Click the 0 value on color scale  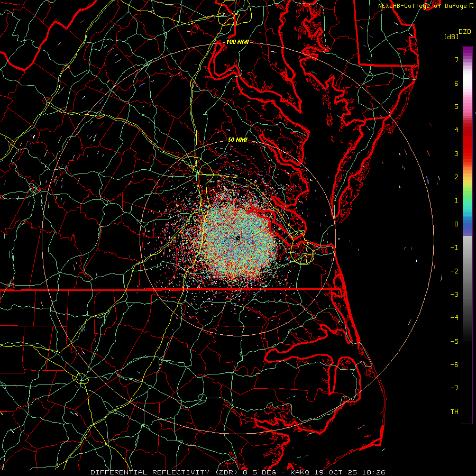pos(456,224)
